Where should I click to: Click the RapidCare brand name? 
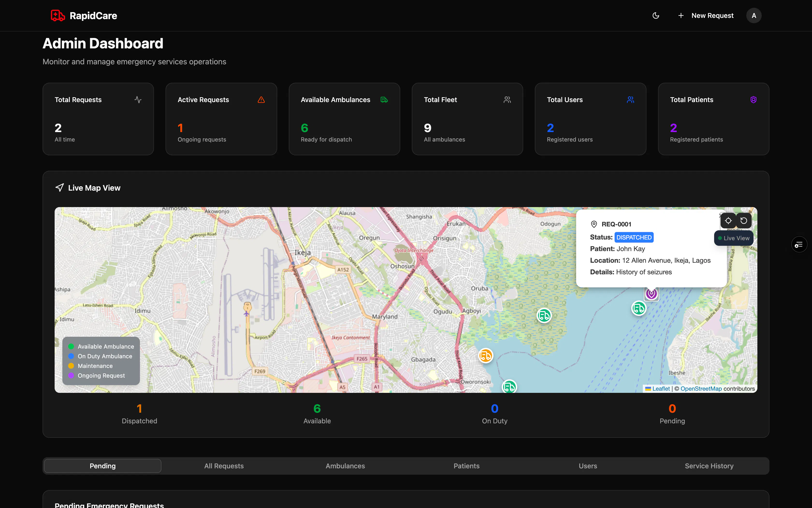93,15
